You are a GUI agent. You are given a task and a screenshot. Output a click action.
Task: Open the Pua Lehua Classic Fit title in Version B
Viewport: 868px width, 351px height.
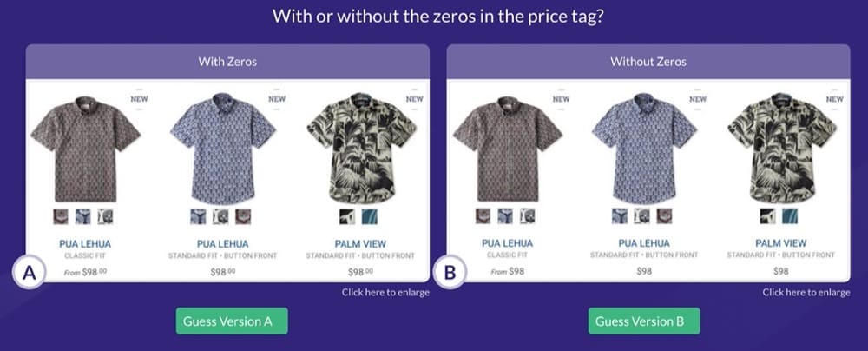(x=507, y=243)
